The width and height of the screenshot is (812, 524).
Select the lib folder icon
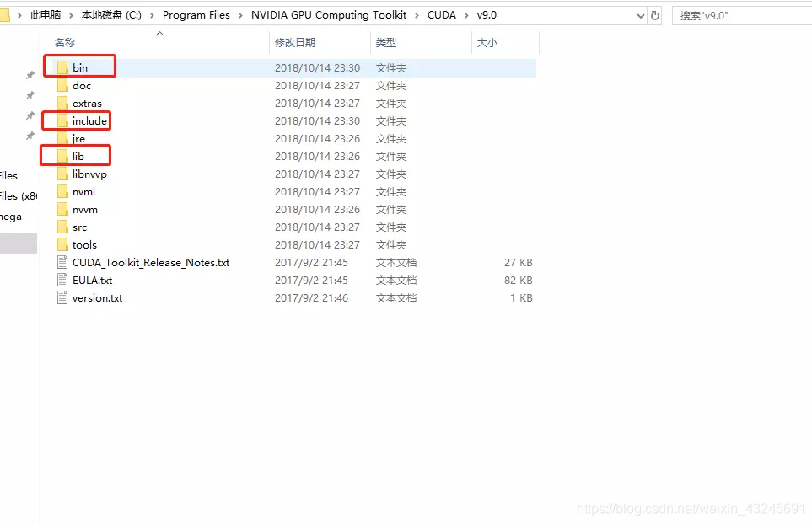(62, 156)
